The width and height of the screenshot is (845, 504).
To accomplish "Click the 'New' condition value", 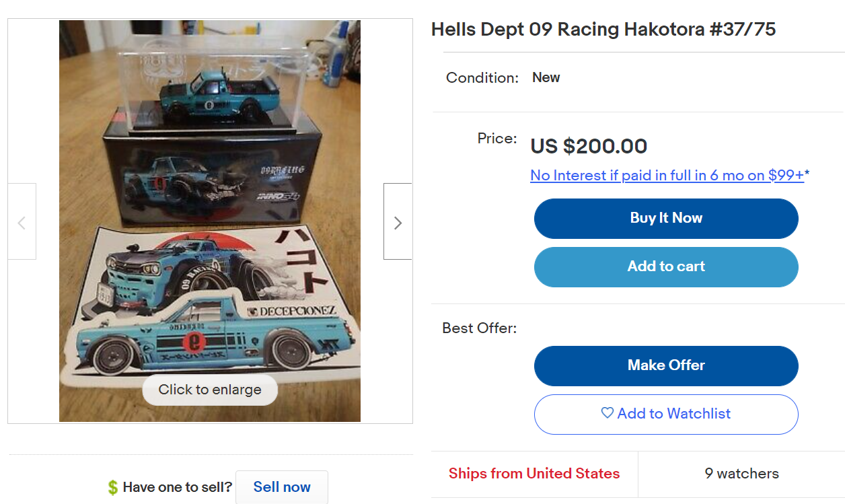I will [x=546, y=77].
